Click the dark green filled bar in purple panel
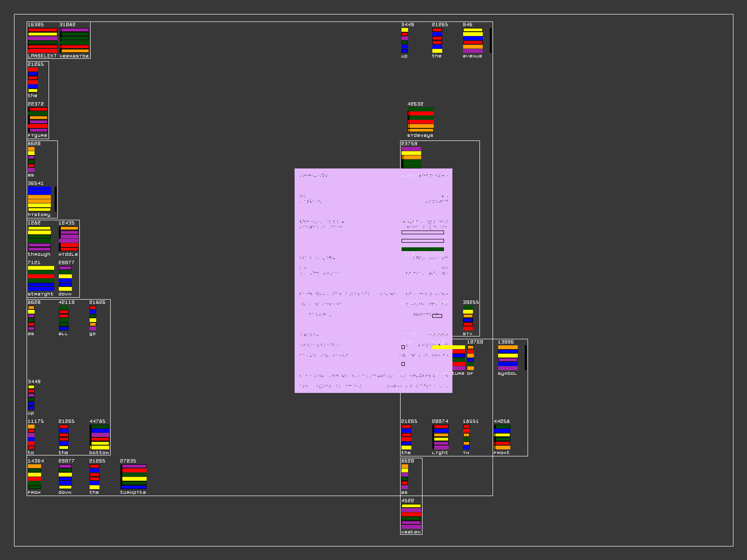The height and width of the screenshot is (560, 747). [423, 249]
